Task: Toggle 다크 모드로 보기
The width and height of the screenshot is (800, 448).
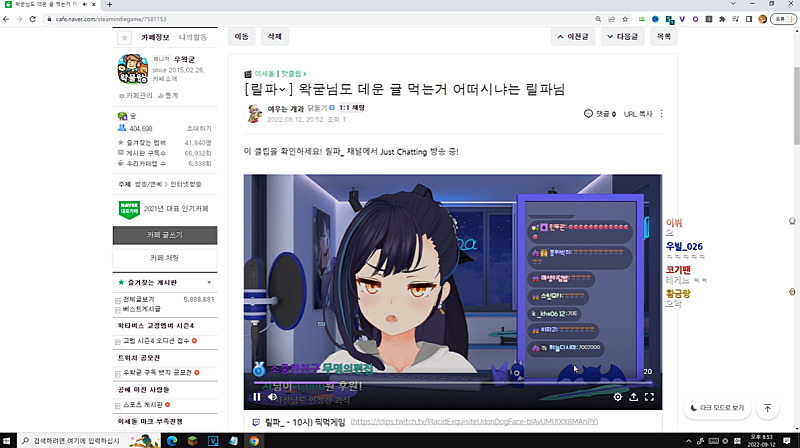Action: 717,408
